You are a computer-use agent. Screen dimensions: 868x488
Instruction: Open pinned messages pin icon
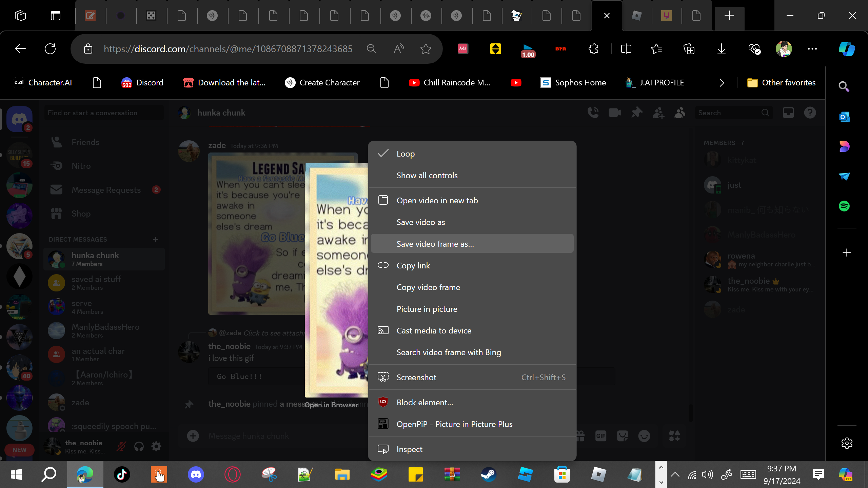coord(636,113)
